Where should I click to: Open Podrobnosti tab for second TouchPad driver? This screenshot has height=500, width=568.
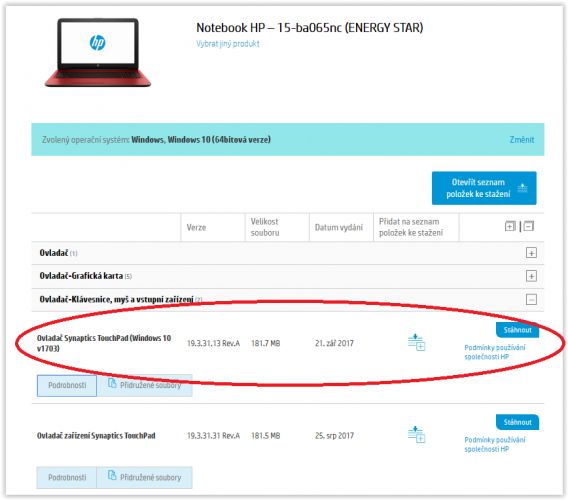(67, 478)
